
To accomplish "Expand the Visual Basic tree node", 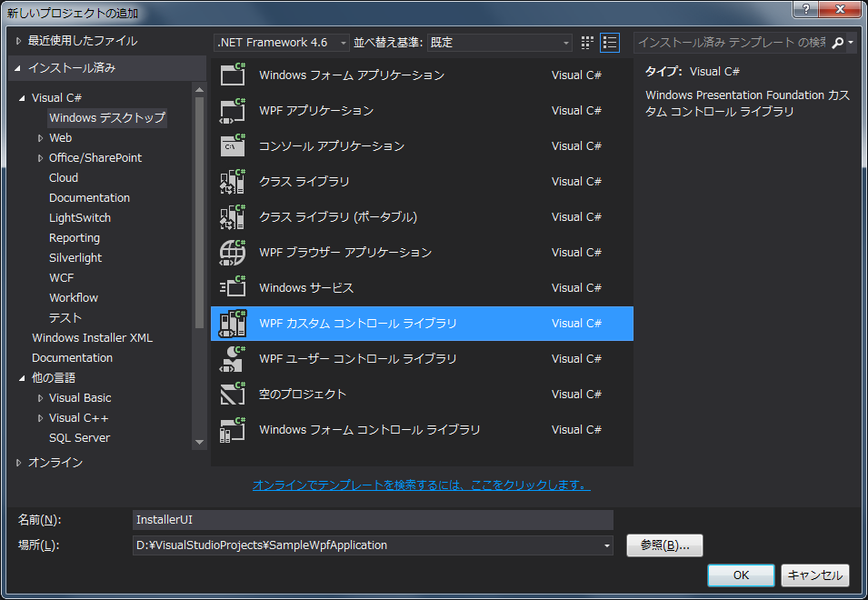I will pos(41,398).
